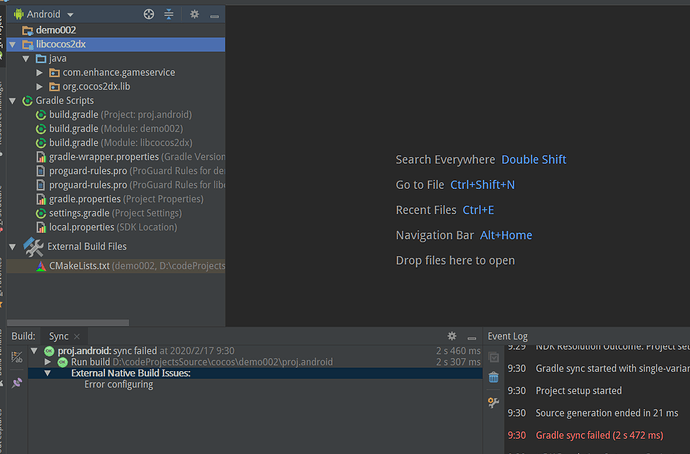Select the Event Log panel header
This screenshot has width=690, height=454.
coord(507,337)
